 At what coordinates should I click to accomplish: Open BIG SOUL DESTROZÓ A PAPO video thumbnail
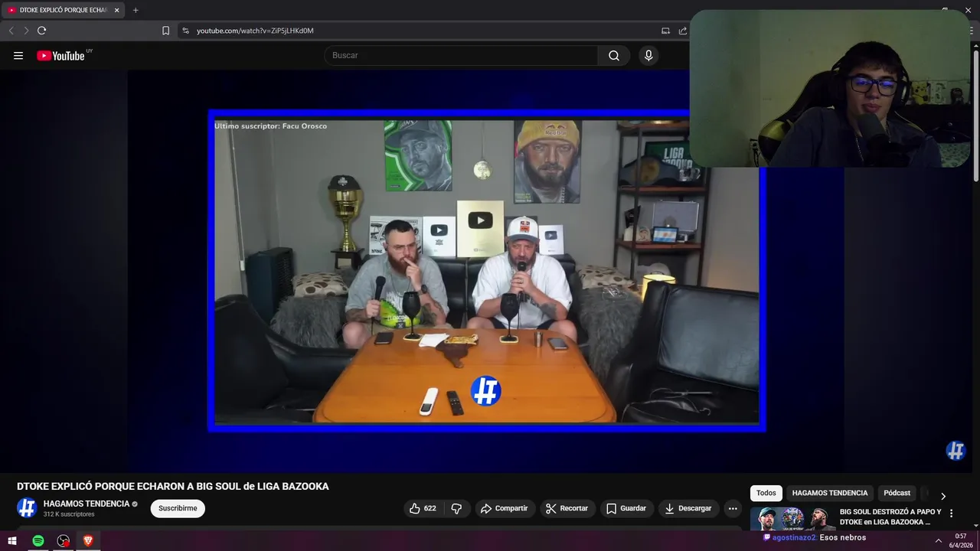(793, 518)
